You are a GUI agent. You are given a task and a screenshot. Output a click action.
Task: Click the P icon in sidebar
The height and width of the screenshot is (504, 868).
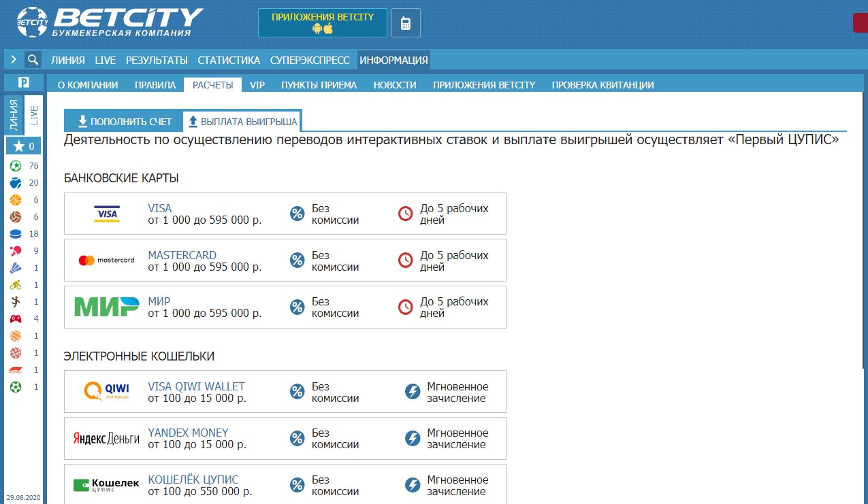(x=23, y=83)
